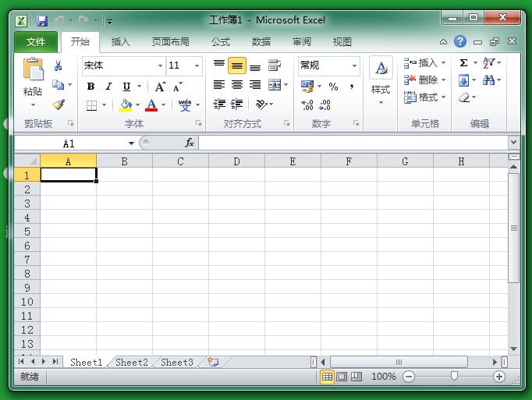Click the Insert Function fx icon
This screenshot has height=400, width=532.
coord(190,143)
